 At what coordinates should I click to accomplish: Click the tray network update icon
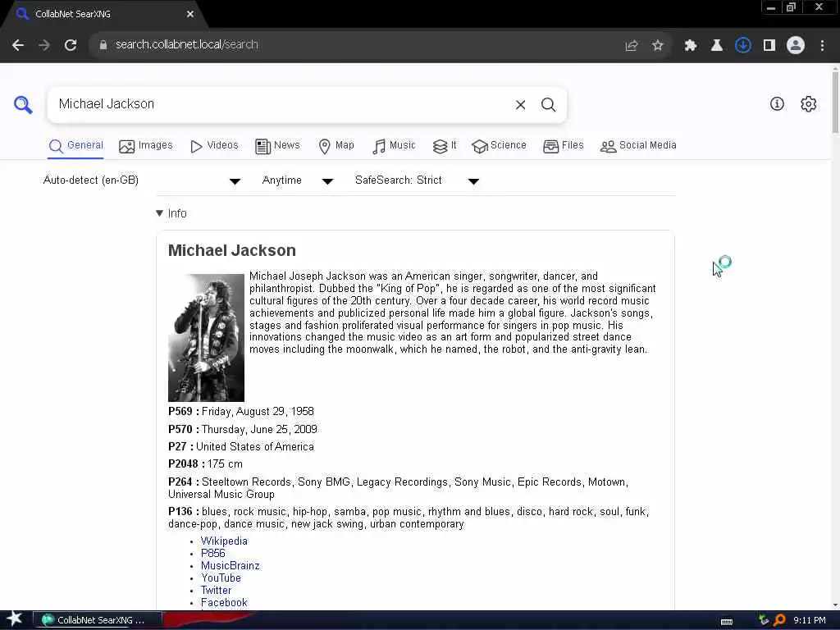[764, 620]
